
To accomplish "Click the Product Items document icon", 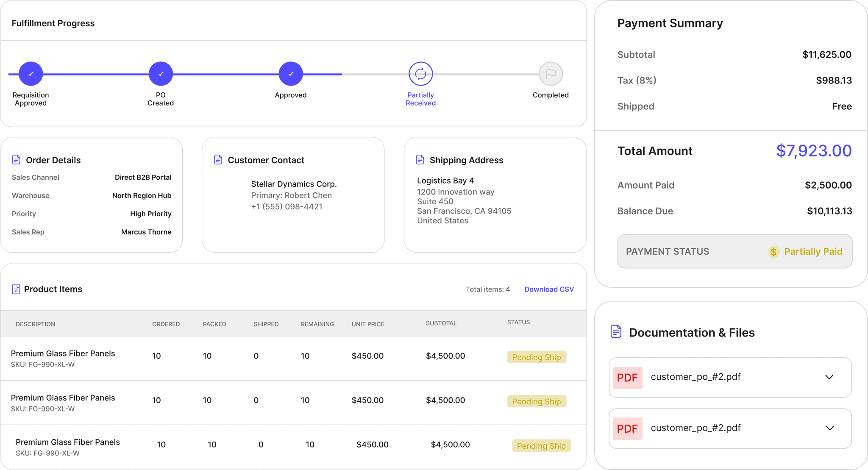I will click(x=16, y=289).
